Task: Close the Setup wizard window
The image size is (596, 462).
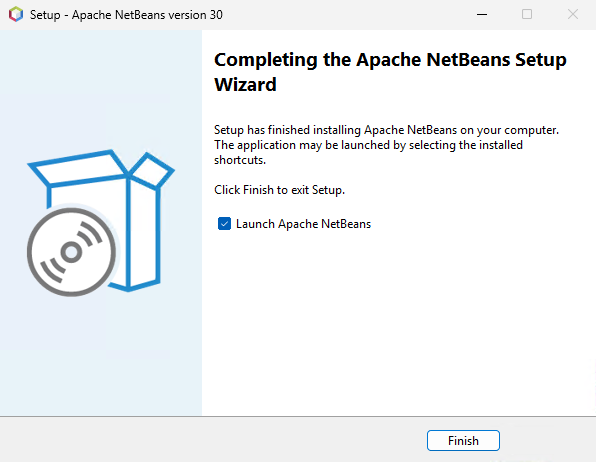Action: pos(572,14)
